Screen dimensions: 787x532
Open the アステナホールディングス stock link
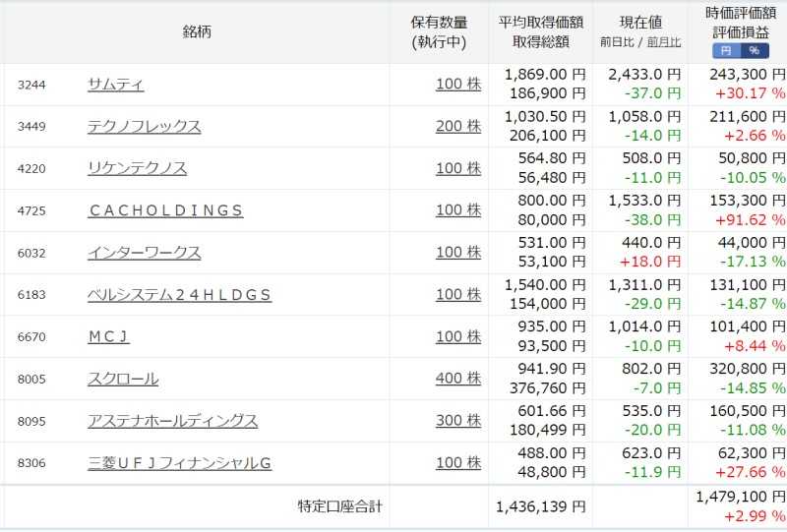172,421
